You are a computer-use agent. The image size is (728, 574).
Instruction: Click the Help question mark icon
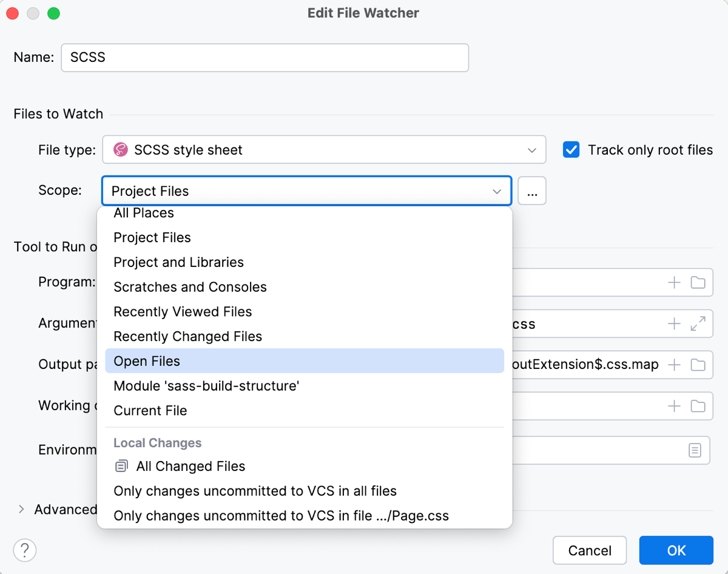pyautogui.click(x=24, y=550)
